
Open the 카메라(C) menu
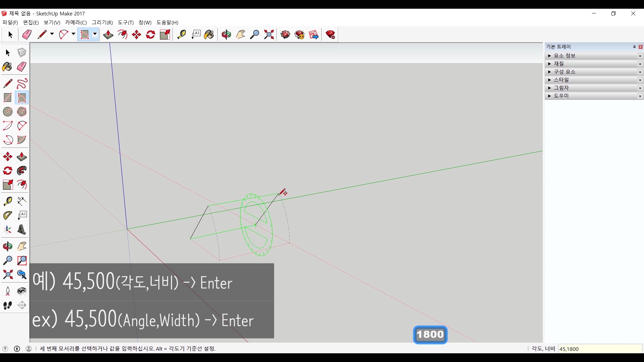(x=76, y=22)
